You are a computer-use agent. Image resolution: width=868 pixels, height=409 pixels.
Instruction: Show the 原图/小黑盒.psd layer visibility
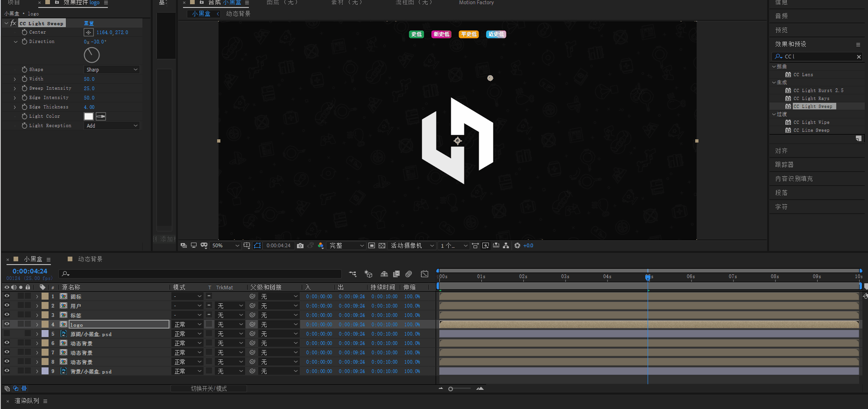coord(7,333)
